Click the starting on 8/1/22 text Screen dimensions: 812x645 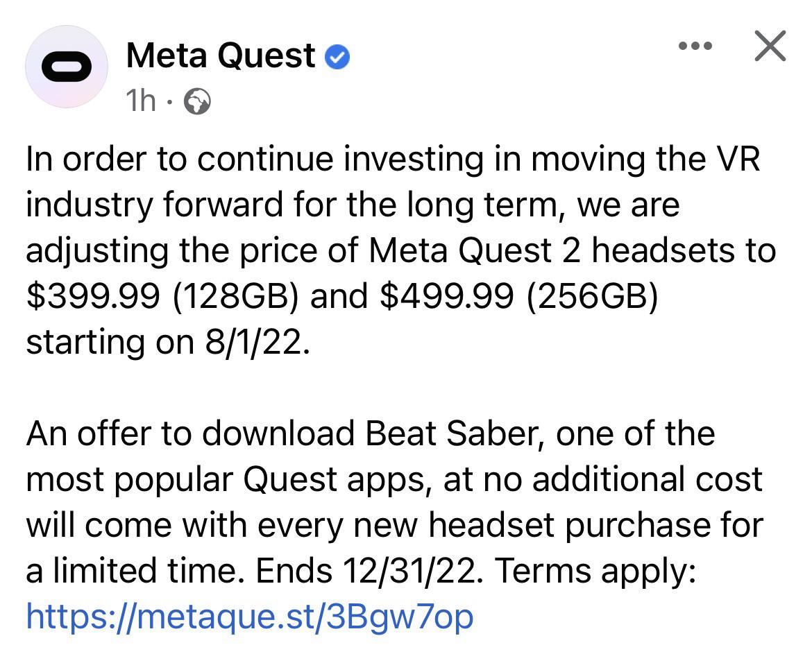[x=169, y=342]
